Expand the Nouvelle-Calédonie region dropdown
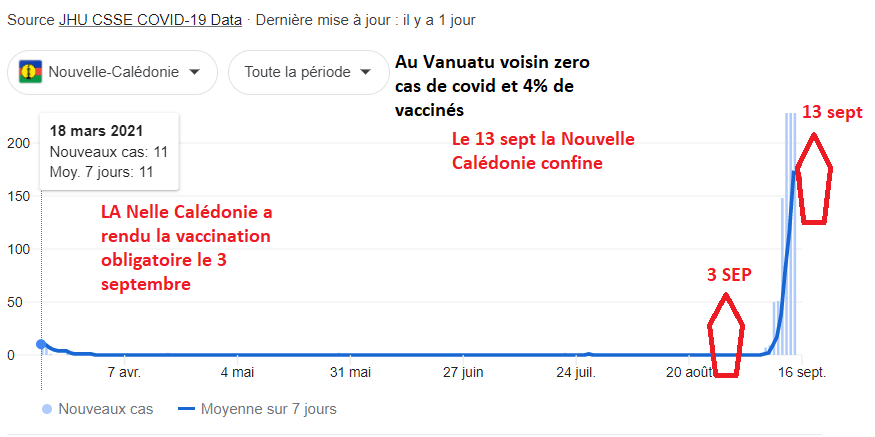The height and width of the screenshot is (437, 875). (112, 72)
